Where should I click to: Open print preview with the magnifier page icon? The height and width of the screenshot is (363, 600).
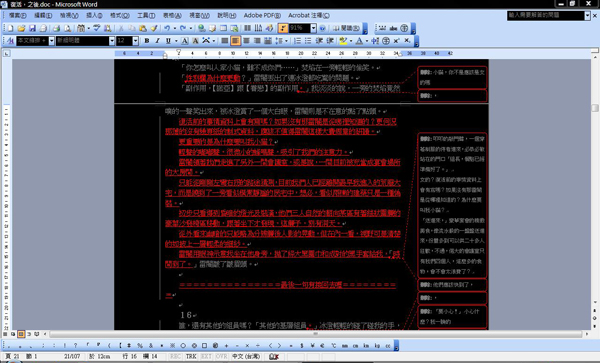[67, 28]
